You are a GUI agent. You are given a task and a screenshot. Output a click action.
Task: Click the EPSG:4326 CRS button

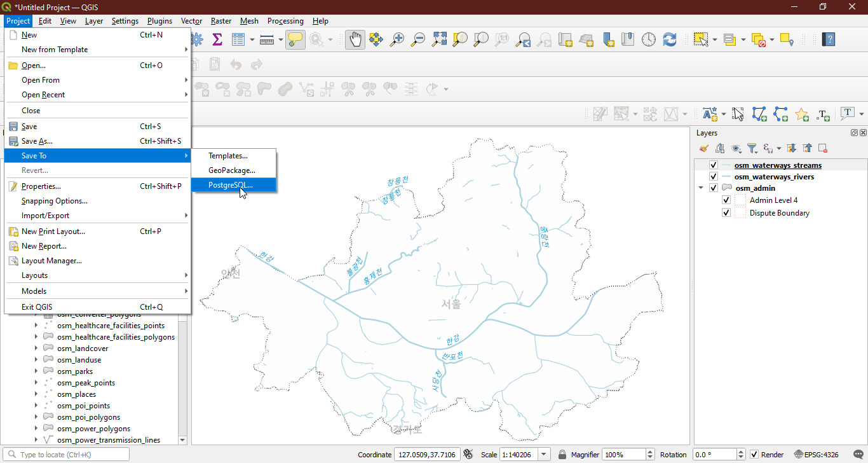817,455
